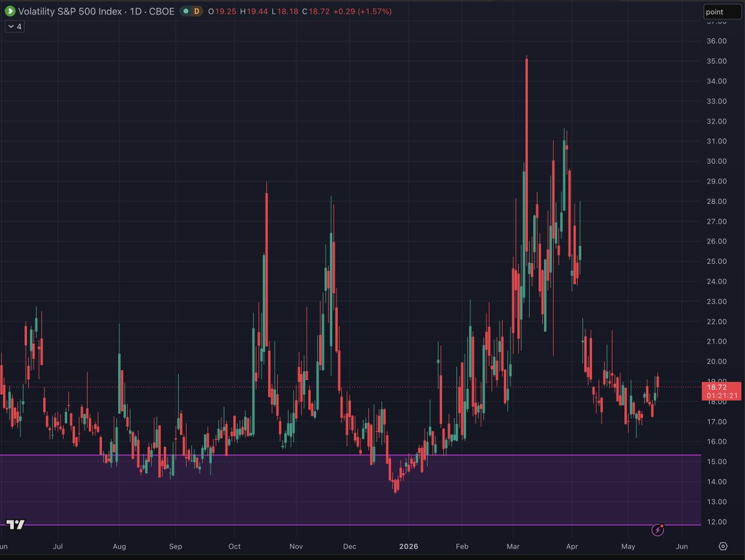Image resolution: width=745 pixels, height=560 pixels.
Task: Click the 2026 year label on time axis
Action: click(409, 546)
